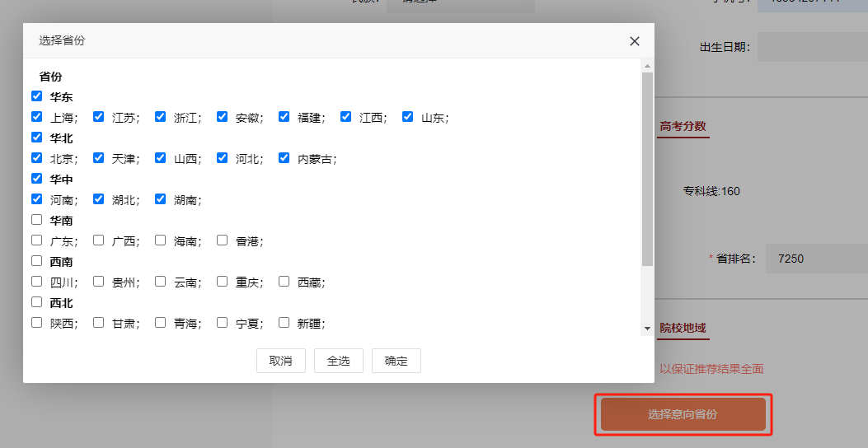The height and width of the screenshot is (448, 868).
Task: Toggle the 浙江 province checkbox
Action: (x=160, y=117)
